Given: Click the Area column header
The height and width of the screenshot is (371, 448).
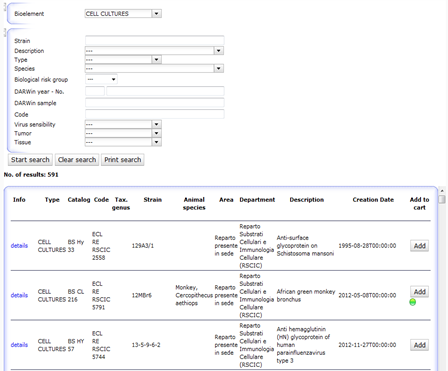Looking at the screenshot, I should (226, 200).
